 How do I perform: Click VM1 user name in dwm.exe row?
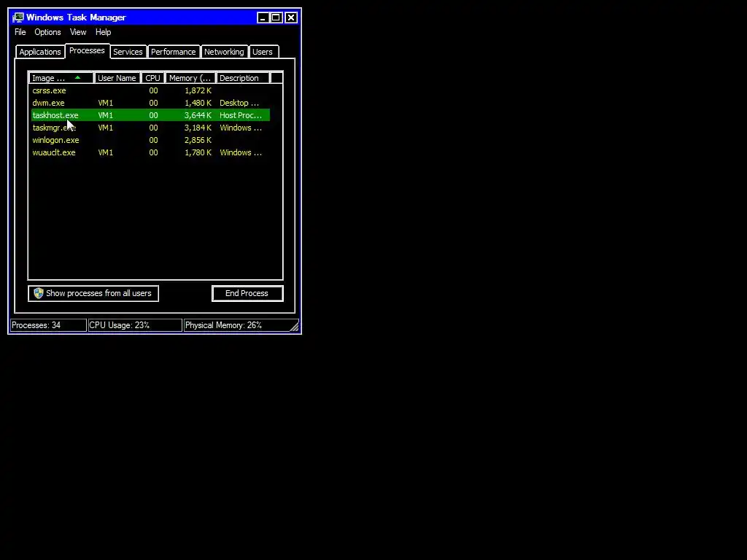click(106, 103)
